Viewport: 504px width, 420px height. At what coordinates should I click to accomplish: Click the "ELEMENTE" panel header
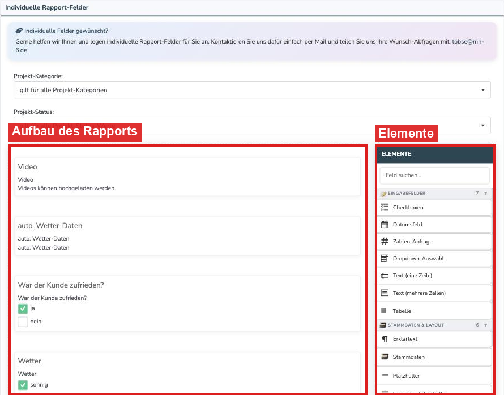tap(435, 153)
